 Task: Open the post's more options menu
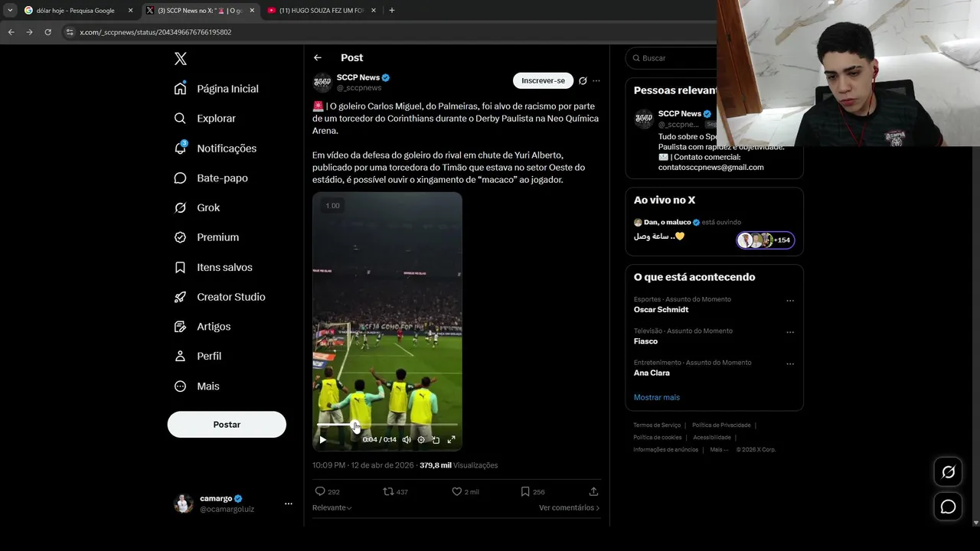[596, 80]
